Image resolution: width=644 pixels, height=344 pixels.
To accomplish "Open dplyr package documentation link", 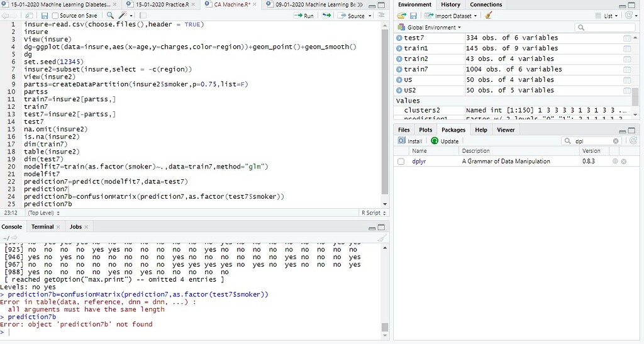I will (x=419, y=162).
